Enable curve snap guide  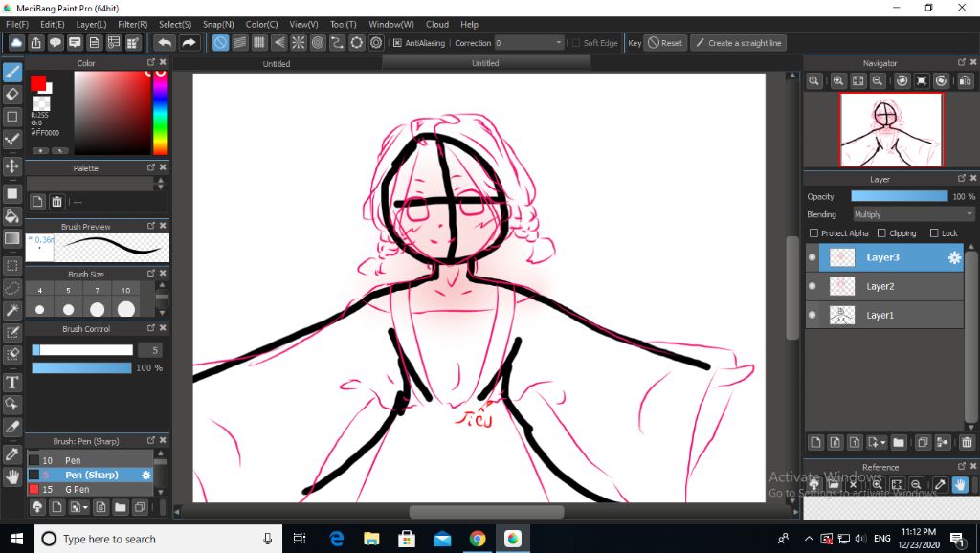[337, 42]
